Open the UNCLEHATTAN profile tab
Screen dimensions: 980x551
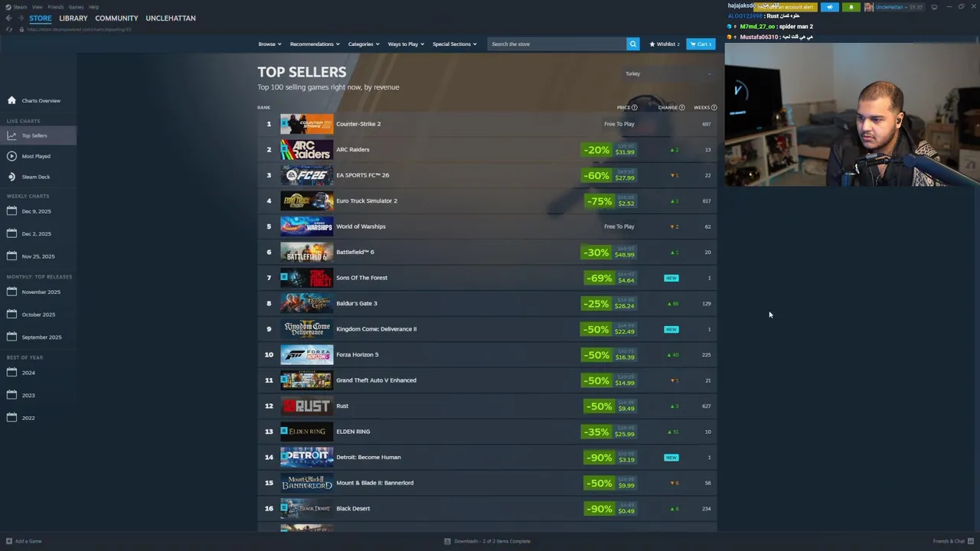(171, 18)
